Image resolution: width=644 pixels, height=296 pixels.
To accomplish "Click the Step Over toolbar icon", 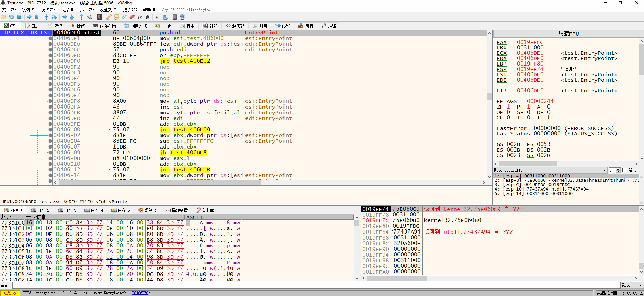I will [54, 17].
